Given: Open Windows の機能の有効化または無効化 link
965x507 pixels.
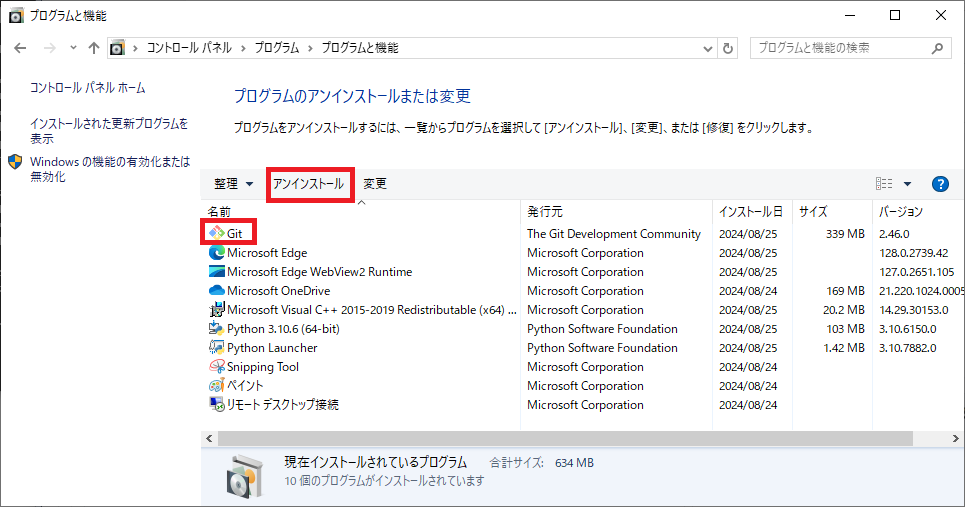Looking at the screenshot, I should pos(109,169).
